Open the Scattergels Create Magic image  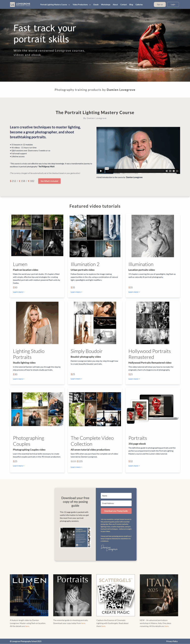(x=116, y=595)
